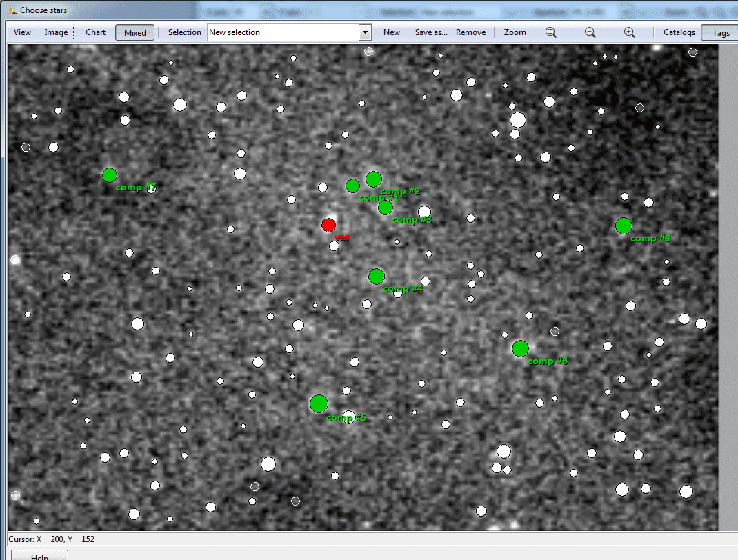Open the Selection dropdown arrow

(x=365, y=32)
